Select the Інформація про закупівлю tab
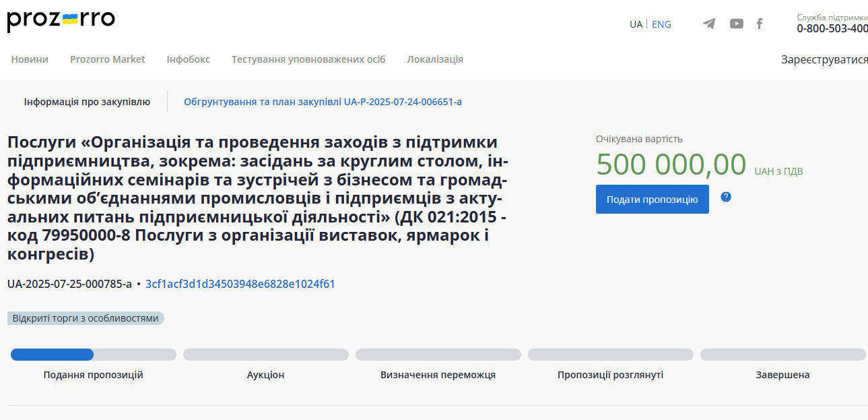The height and width of the screenshot is (420, 868). [87, 102]
